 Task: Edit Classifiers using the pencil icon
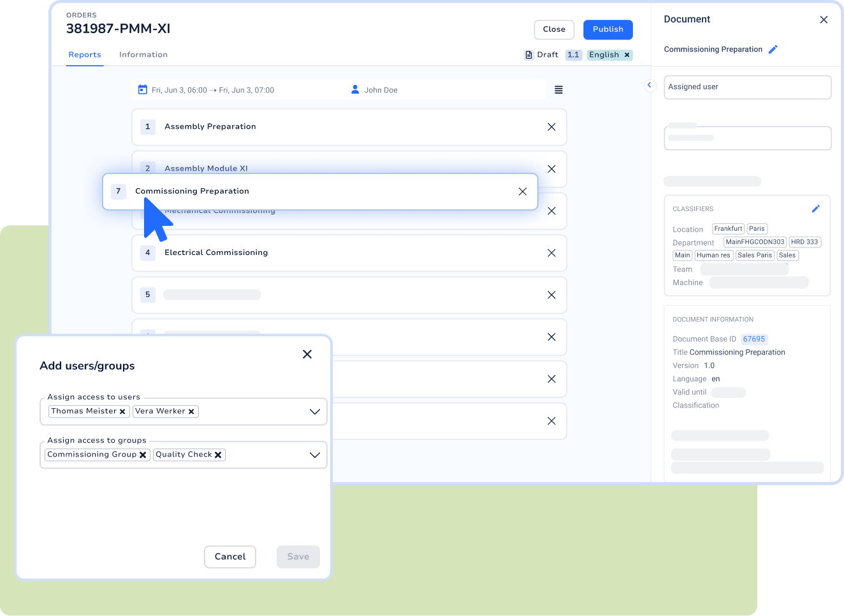pos(816,209)
